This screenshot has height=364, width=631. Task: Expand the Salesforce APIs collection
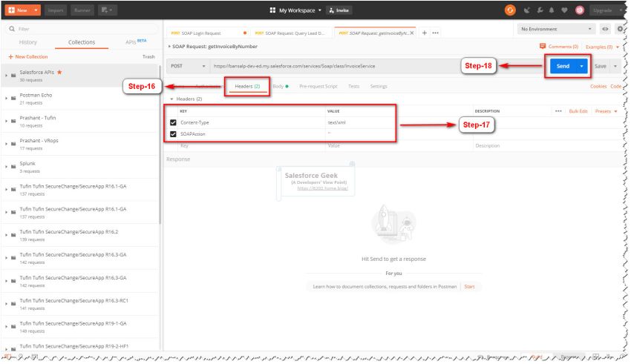(x=7, y=76)
